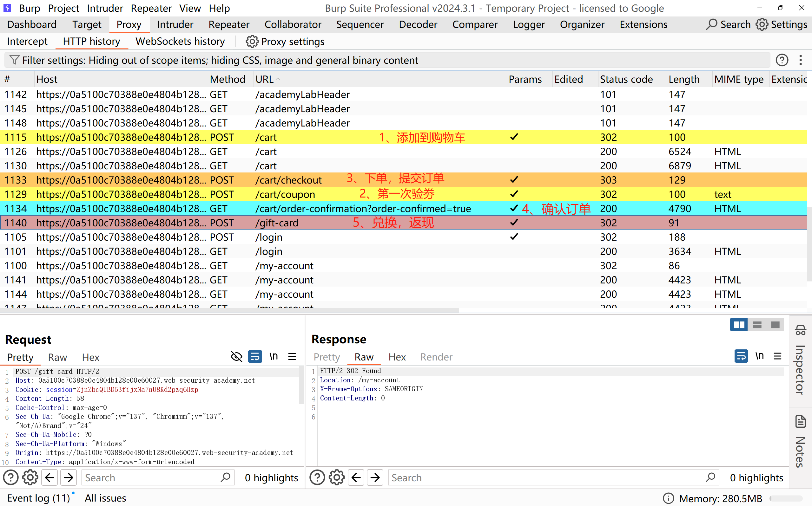Open the HTTP history kebab menu
The width and height of the screenshot is (812, 506).
click(800, 60)
